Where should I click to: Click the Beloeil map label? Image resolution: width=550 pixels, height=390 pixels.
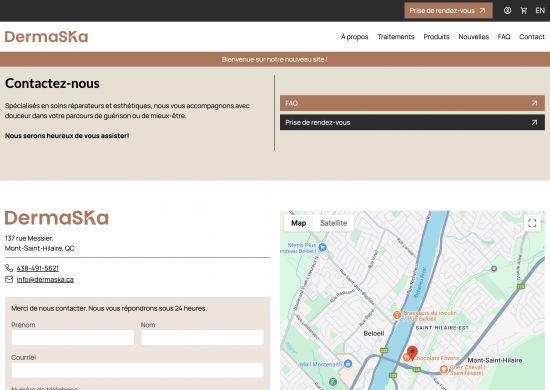point(374,334)
